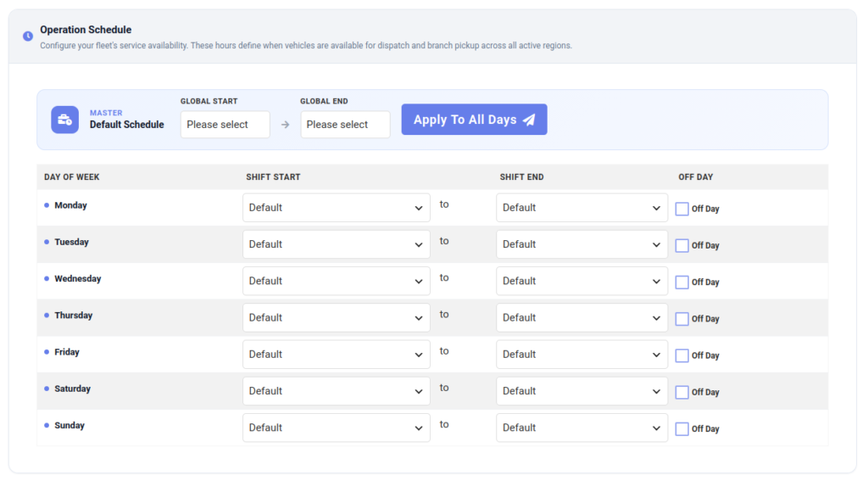This screenshot has width=868, height=481.
Task: Click the Sunday row label
Action: (70, 426)
